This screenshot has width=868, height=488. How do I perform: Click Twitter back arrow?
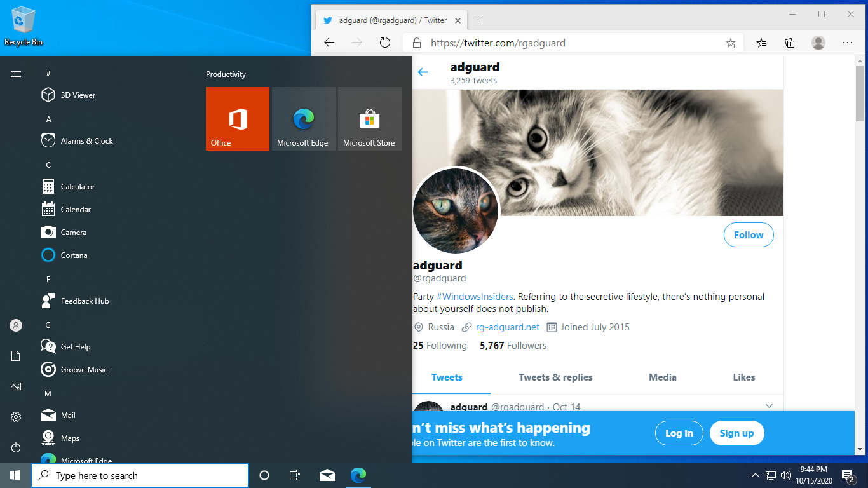point(423,72)
